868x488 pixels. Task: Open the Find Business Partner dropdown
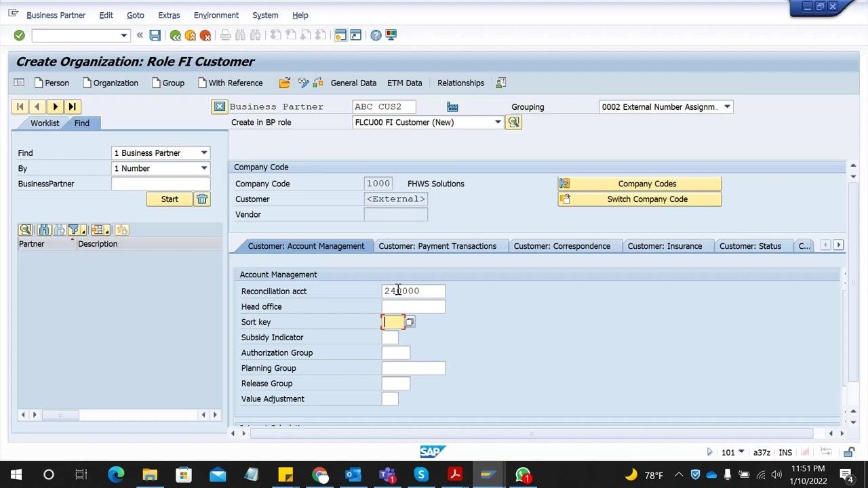pyautogui.click(x=204, y=153)
